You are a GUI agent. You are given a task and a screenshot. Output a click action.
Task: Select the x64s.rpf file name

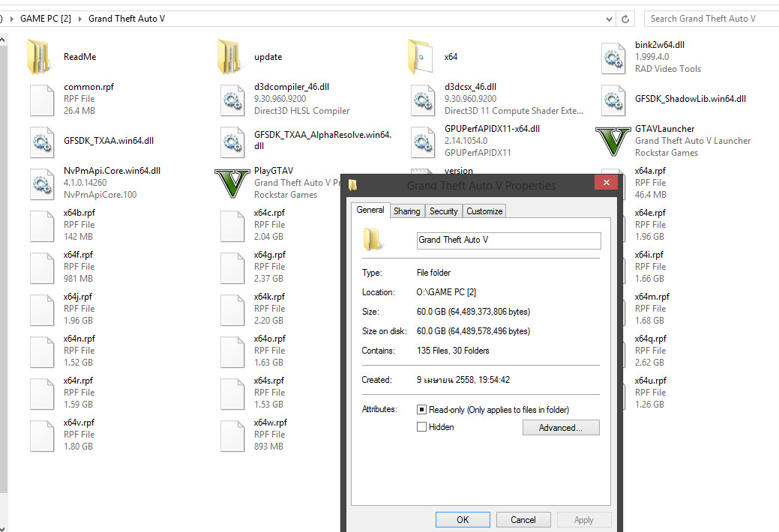268,381
